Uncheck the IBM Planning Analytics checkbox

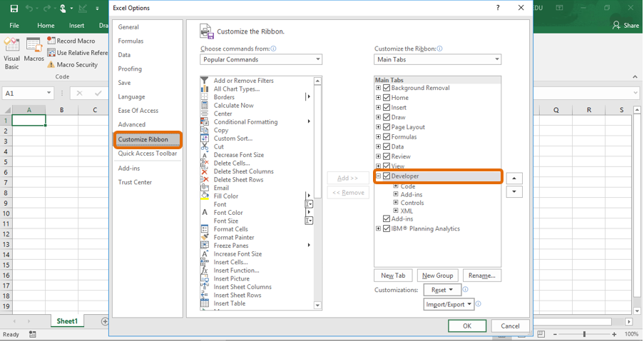[387, 229]
